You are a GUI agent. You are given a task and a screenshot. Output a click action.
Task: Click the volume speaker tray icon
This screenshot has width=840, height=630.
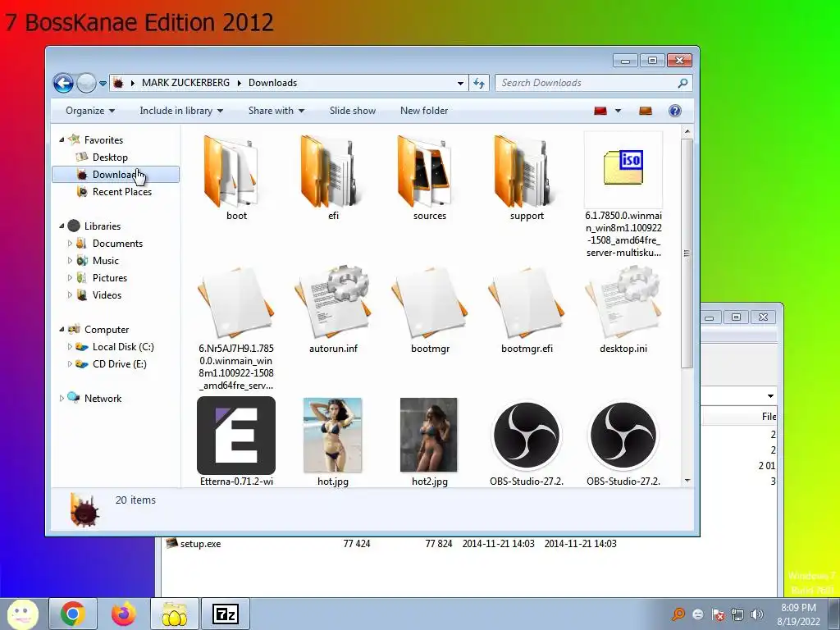[x=756, y=614]
